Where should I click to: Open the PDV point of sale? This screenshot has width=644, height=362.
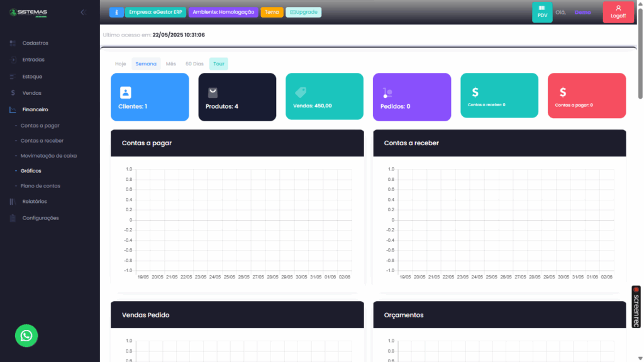tap(542, 12)
